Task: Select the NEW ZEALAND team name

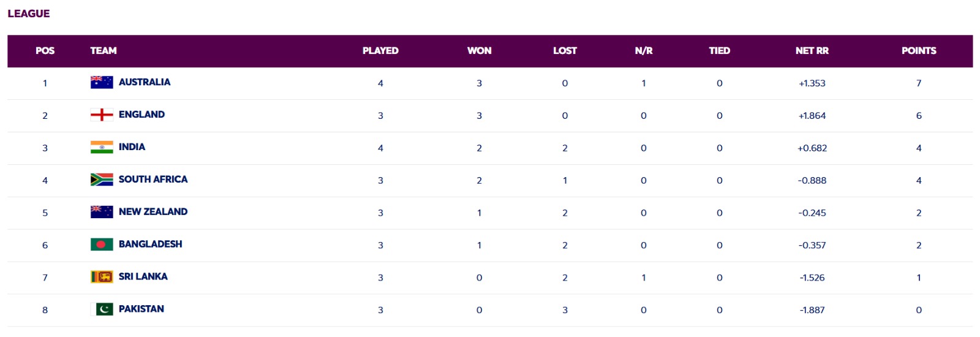Action: [153, 212]
